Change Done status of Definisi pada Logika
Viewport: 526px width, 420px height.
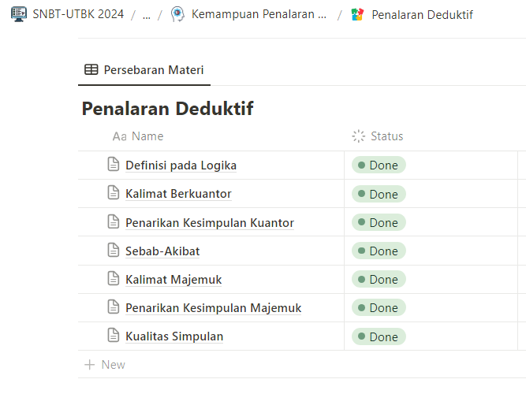point(379,165)
